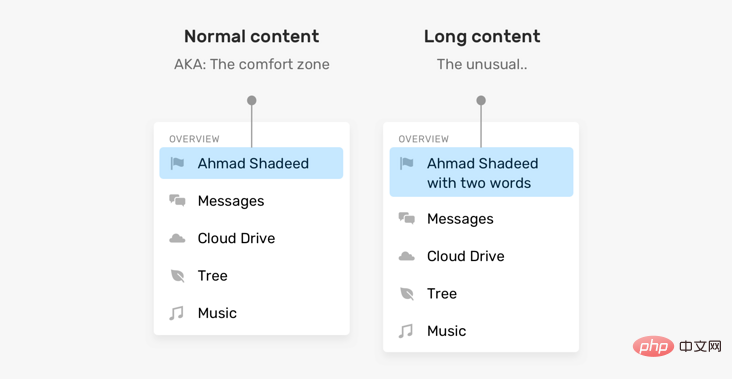Image resolution: width=732 pixels, height=379 pixels.
Task: Click the leaf icon in left panel
Action: tap(177, 276)
